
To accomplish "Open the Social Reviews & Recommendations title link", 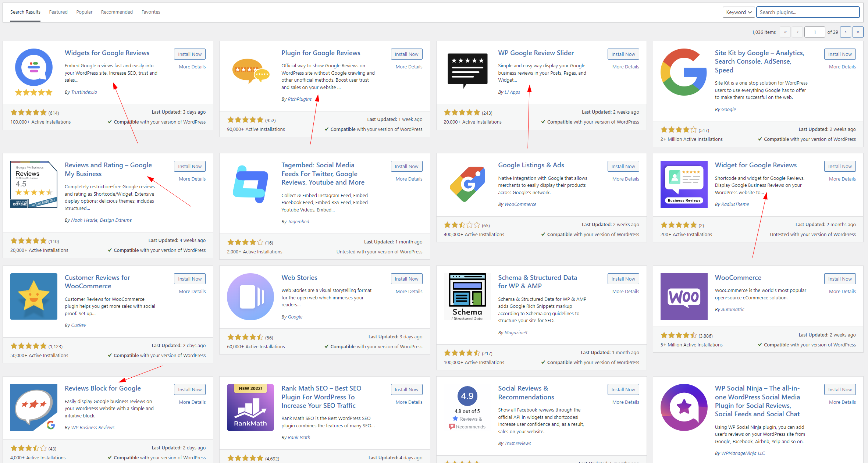I will [526, 392].
